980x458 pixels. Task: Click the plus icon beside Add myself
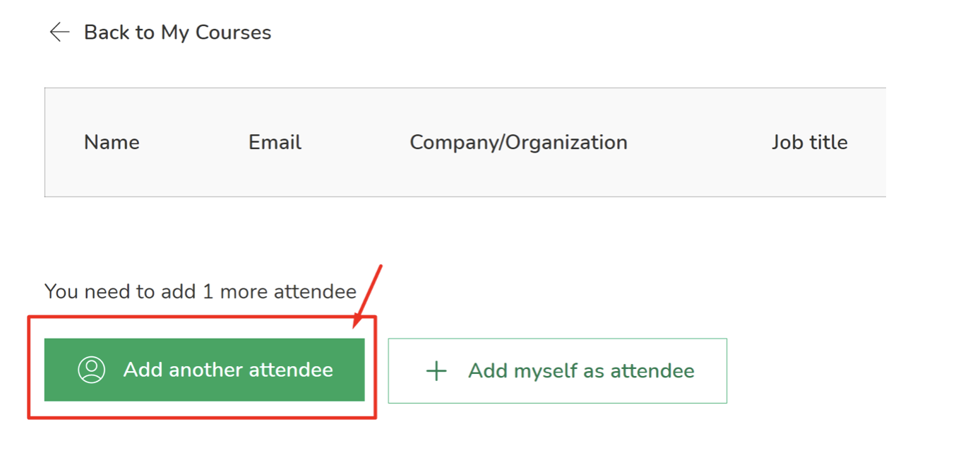(x=436, y=371)
